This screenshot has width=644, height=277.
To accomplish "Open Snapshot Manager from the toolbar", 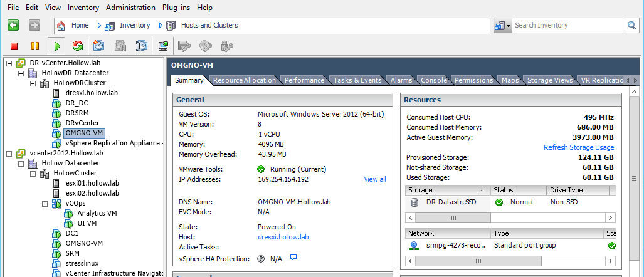I will point(142,46).
